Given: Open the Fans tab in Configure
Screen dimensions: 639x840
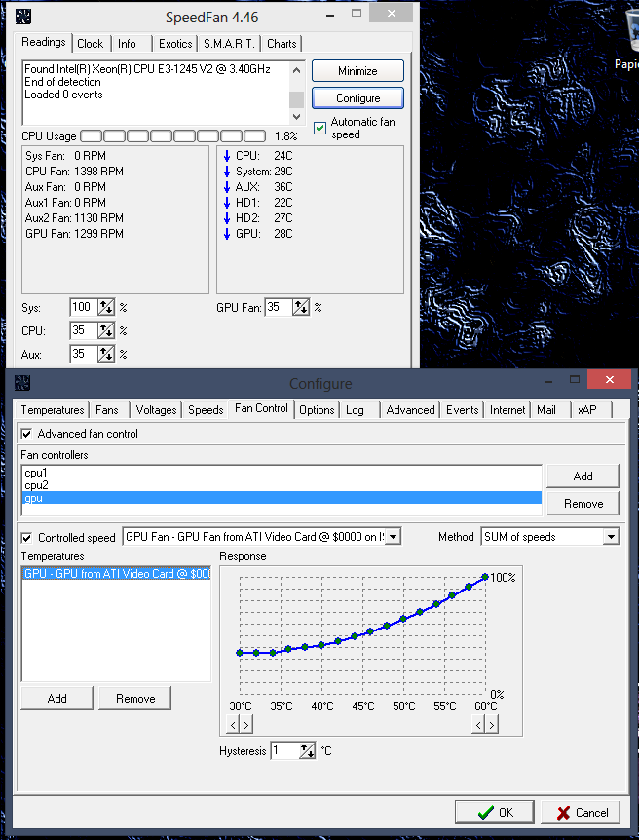Looking at the screenshot, I should coord(106,410).
